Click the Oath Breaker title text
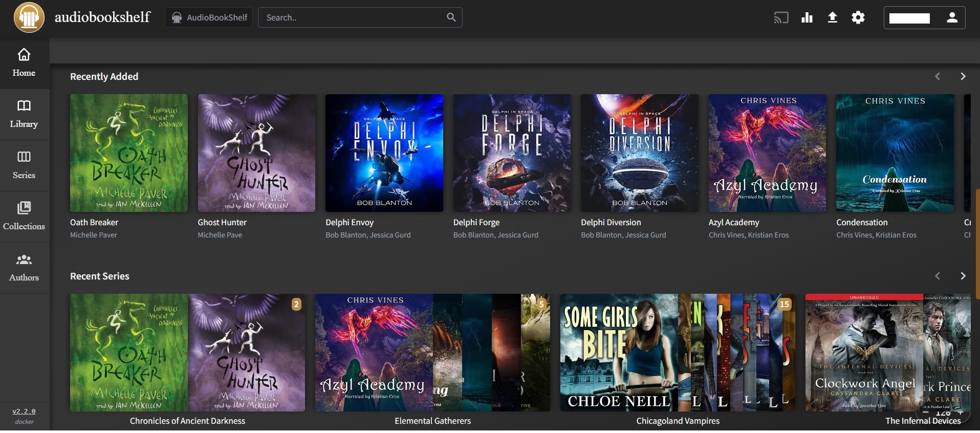 tap(94, 222)
